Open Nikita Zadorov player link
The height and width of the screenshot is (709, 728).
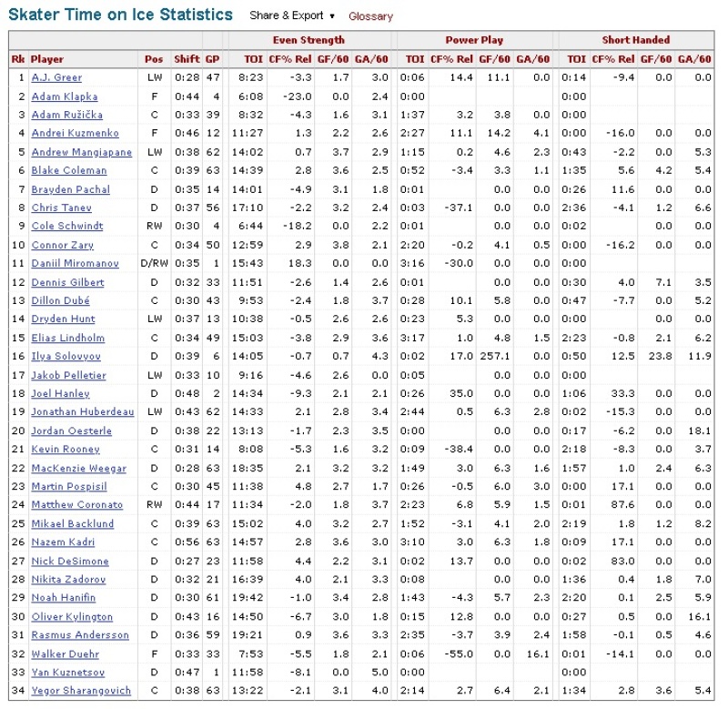69,580
